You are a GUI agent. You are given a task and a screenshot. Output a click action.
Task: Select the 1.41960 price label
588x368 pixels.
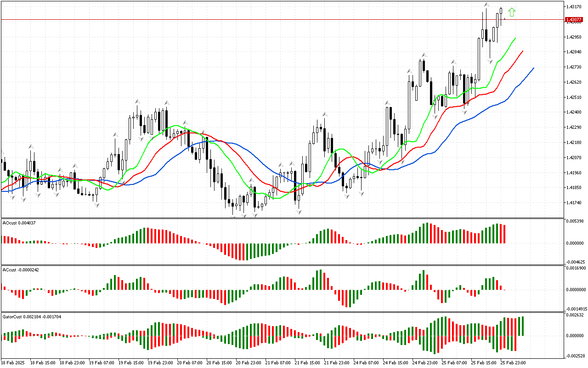point(574,173)
